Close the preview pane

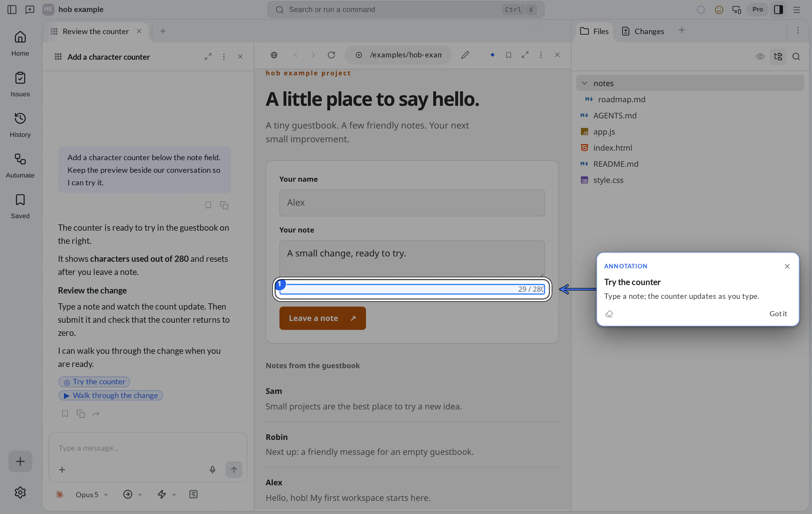557,55
